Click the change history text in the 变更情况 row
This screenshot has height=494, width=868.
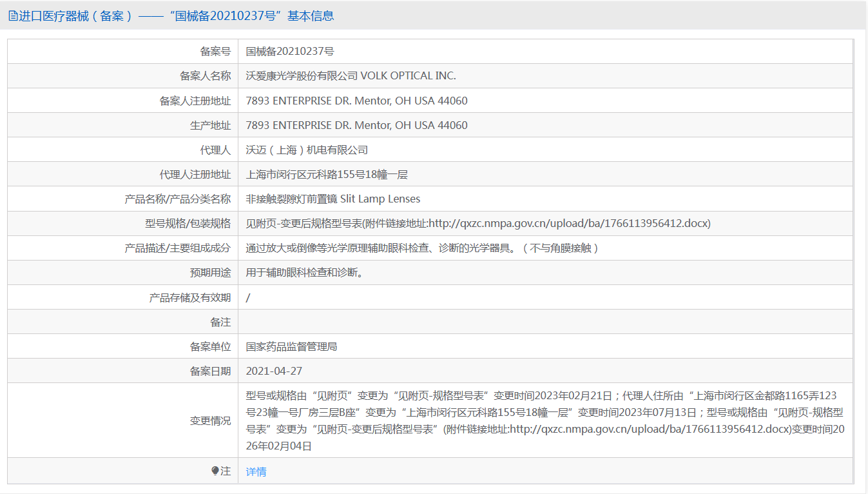click(545, 420)
